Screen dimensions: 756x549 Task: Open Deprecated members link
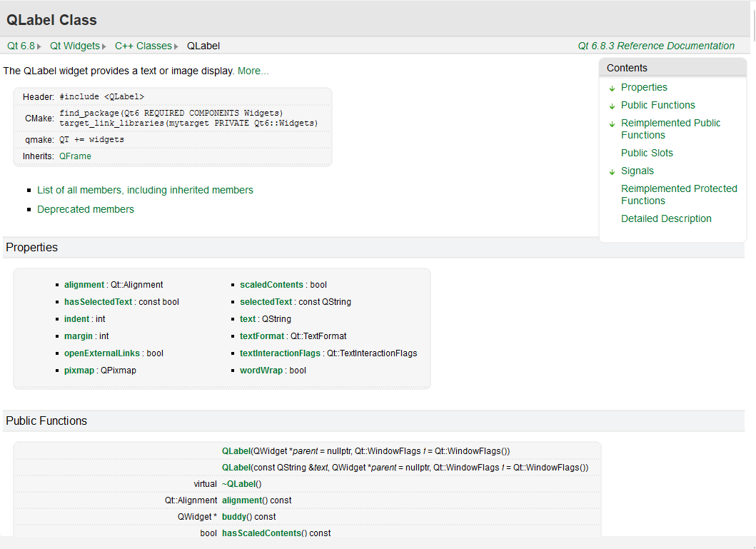point(86,209)
